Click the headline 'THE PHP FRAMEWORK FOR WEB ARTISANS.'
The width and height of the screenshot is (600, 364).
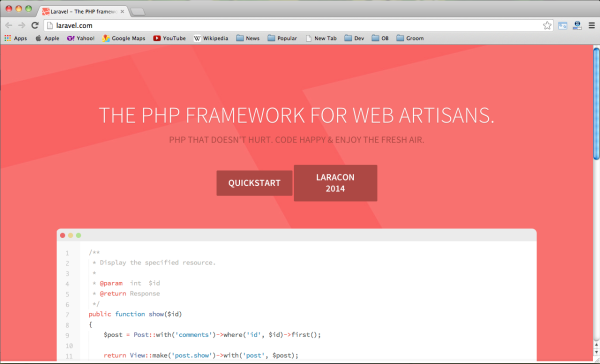297,115
